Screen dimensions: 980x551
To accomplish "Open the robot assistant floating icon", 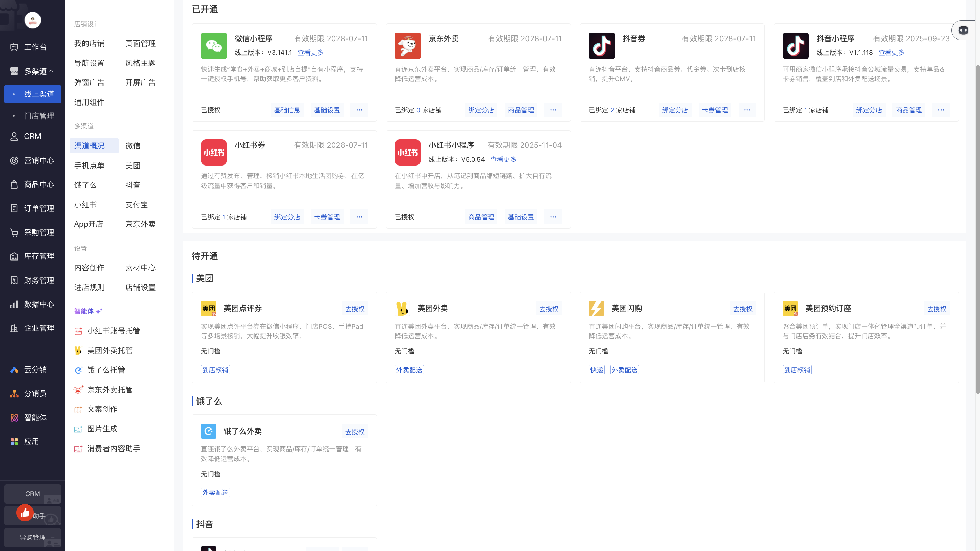I will pos(963,30).
